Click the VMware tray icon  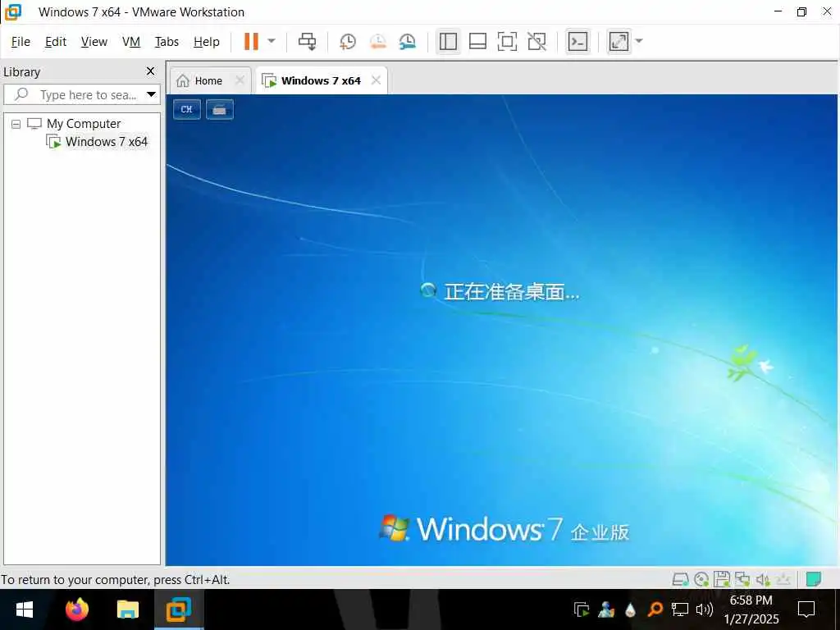[582, 609]
